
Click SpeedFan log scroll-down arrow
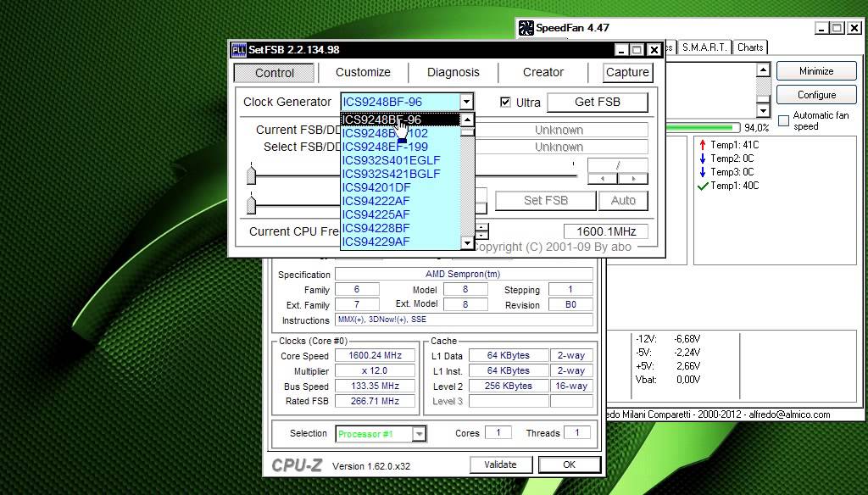[x=763, y=110]
